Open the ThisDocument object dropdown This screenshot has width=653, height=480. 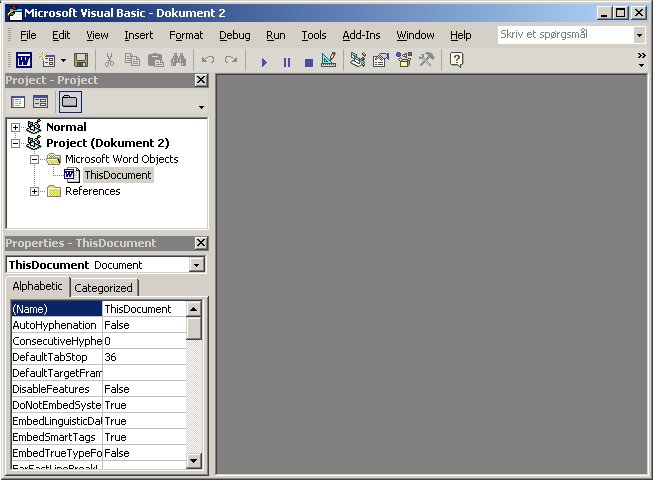tap(197, 265)
